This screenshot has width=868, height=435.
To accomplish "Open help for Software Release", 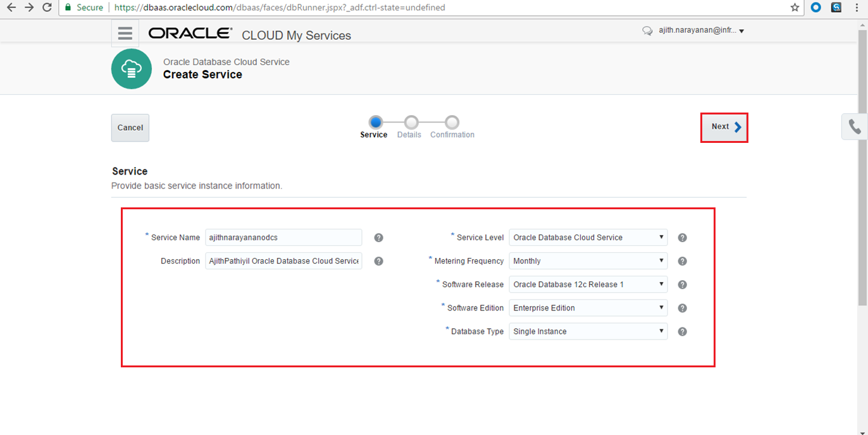I will tap(682, 285).
